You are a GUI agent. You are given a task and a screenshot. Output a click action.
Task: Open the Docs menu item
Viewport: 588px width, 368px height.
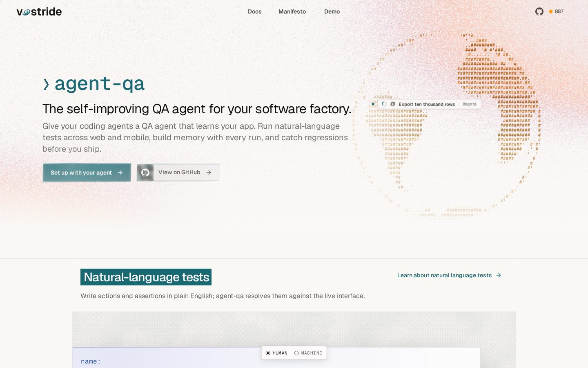(x=254, y=11)
